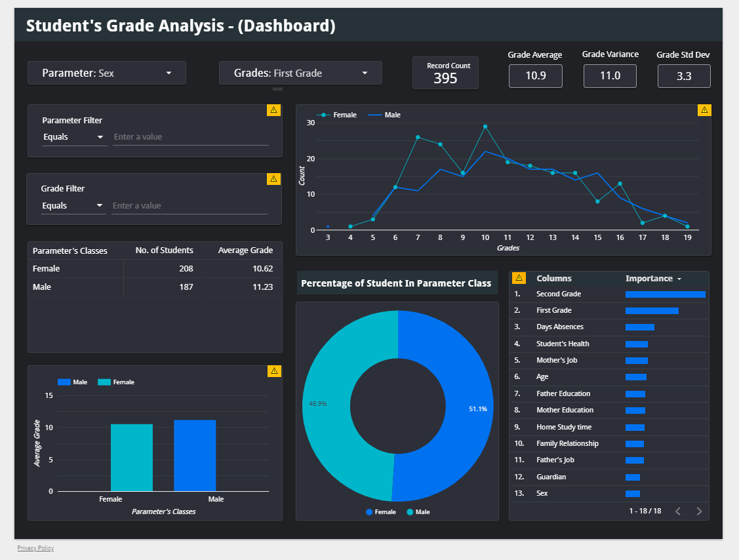Click the Record Count display box
Image resolution: width=739 pixels, height=560 pixels.
[445, 72]
